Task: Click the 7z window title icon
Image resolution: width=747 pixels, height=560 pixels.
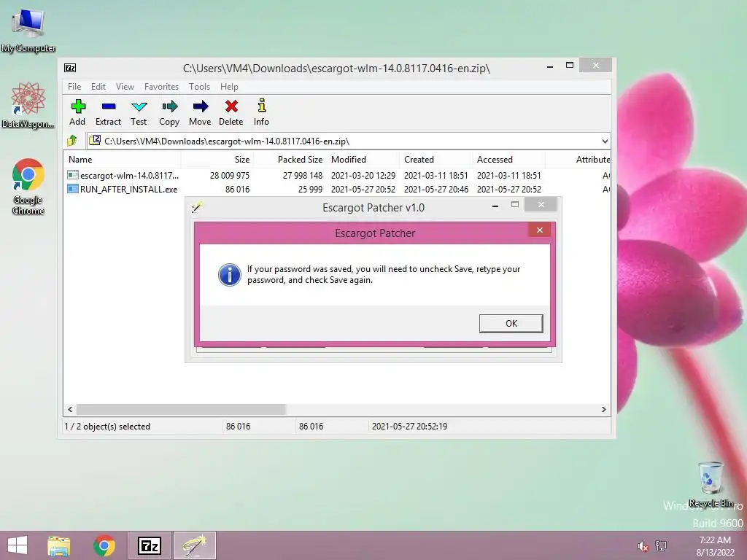Action: click(x=70, y=68)
